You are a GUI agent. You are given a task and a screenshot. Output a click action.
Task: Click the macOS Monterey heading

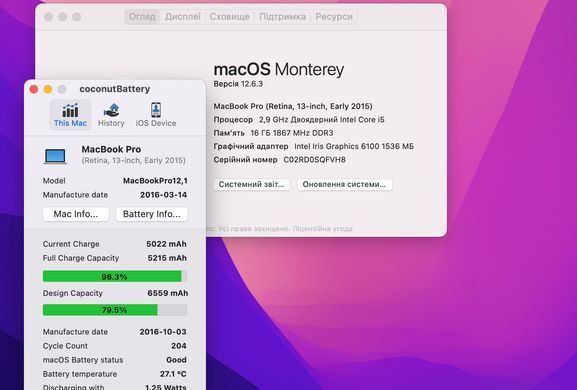(x=279, y=69)
